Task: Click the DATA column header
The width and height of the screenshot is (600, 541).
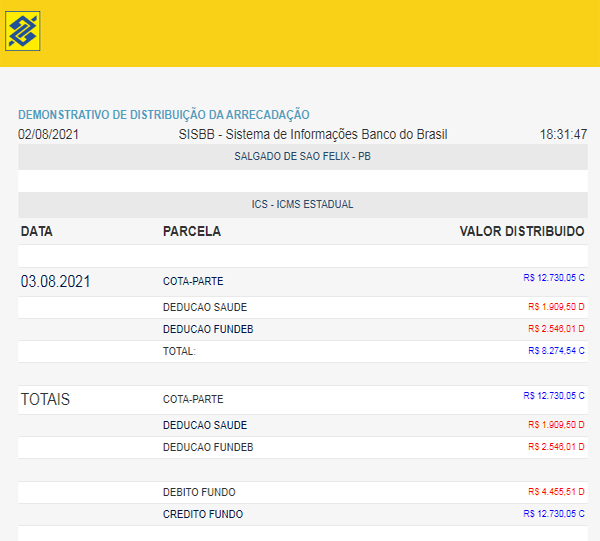Action: click(x=37, y=231)
